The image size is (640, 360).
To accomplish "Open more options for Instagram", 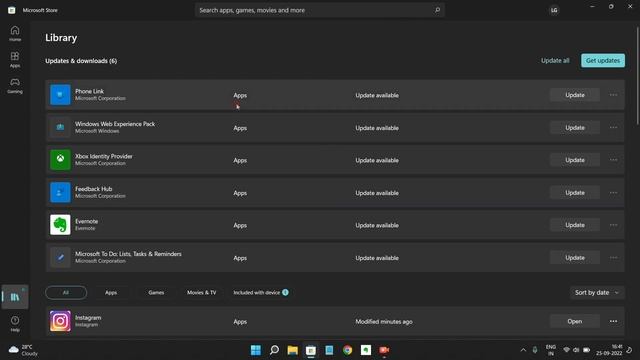I will tap(613, 321).
